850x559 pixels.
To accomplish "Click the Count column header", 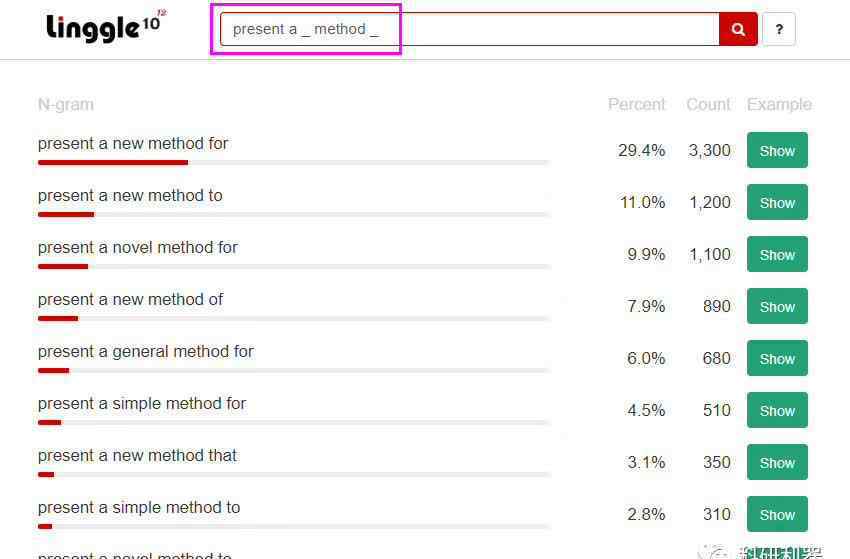I will pyautogui.click(x=708, y=104).
